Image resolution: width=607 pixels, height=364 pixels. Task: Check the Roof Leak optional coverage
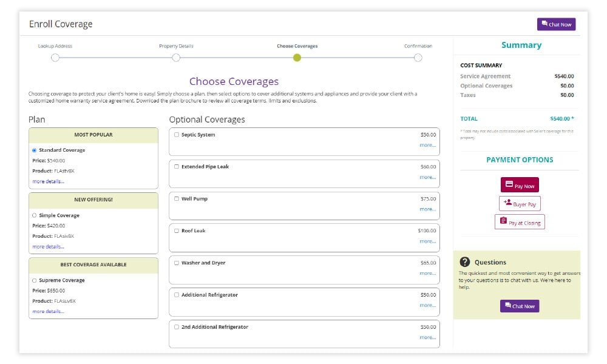[x=177, y=231]
